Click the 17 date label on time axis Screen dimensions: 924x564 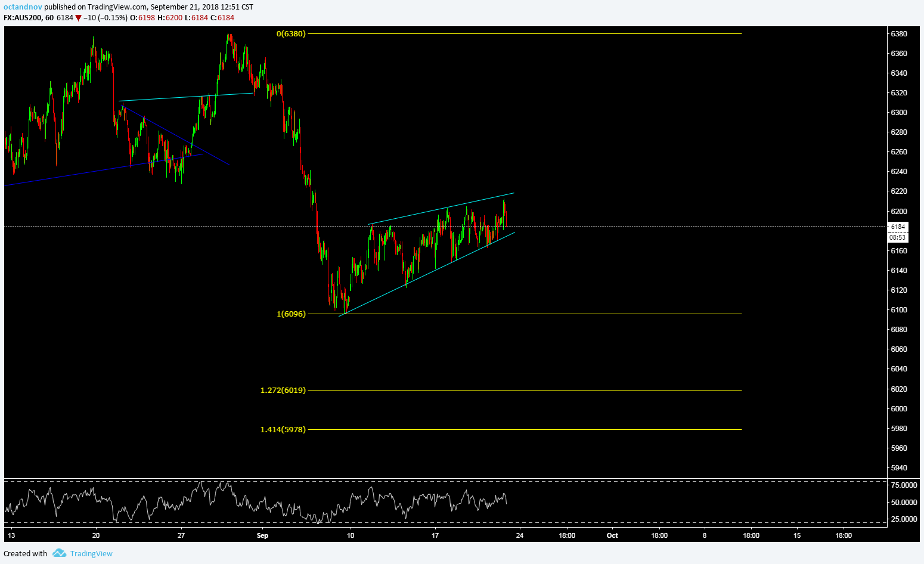coord(435,535)
